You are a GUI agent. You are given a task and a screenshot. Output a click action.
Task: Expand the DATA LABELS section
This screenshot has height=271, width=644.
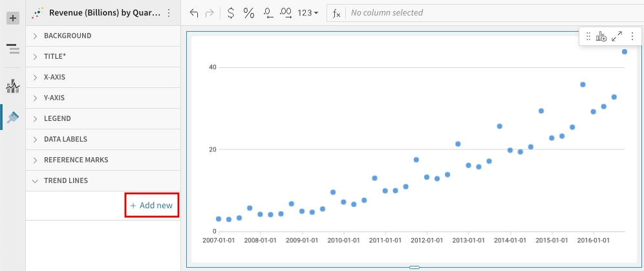[65, 140]
